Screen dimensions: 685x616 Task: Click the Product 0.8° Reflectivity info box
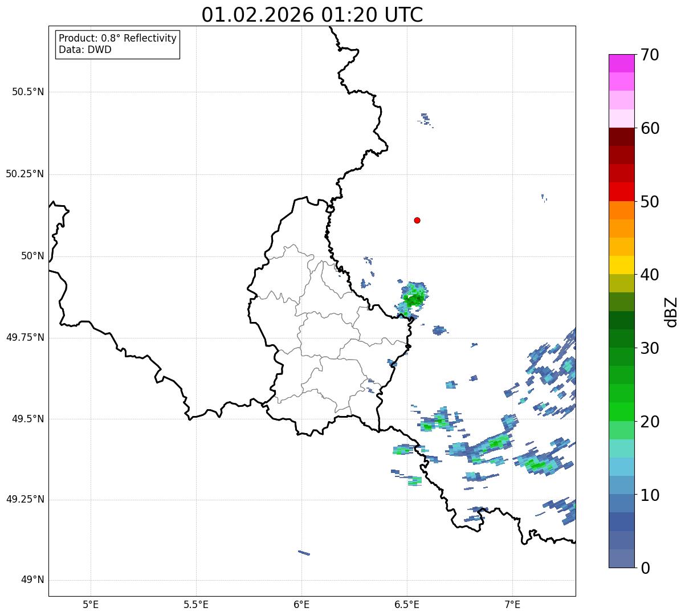coord(118,44)
